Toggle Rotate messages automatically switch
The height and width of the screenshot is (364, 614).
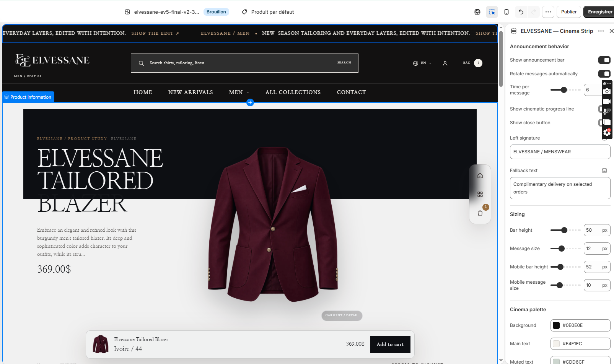(x=604, y=74)
